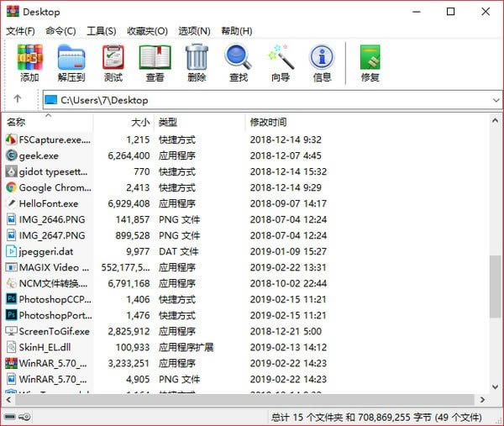Screen dimensions: 504x426
Task: Sort by 修改时间 column header
Action: pyautogui.click(x=268, y=122)
